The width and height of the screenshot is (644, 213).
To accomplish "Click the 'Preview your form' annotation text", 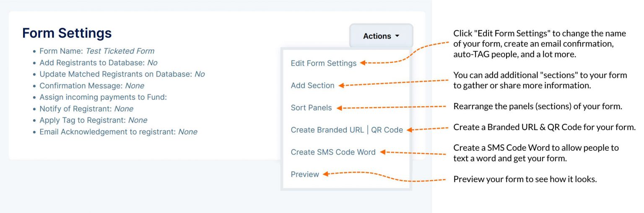I will (x=525, y=179).
